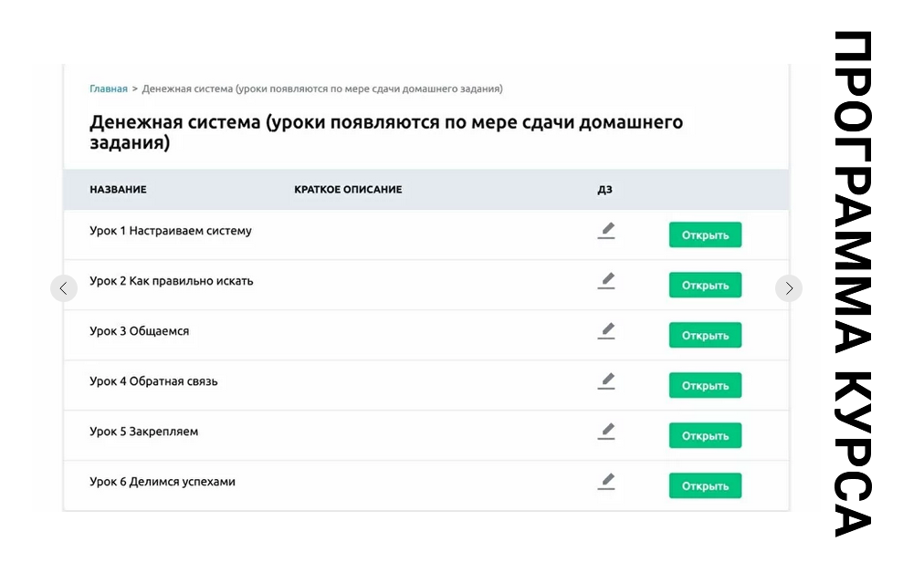Screen dimensions: 924x573
Task: Go to previous slide with left arrow
Action: click(x=63, y=288)
